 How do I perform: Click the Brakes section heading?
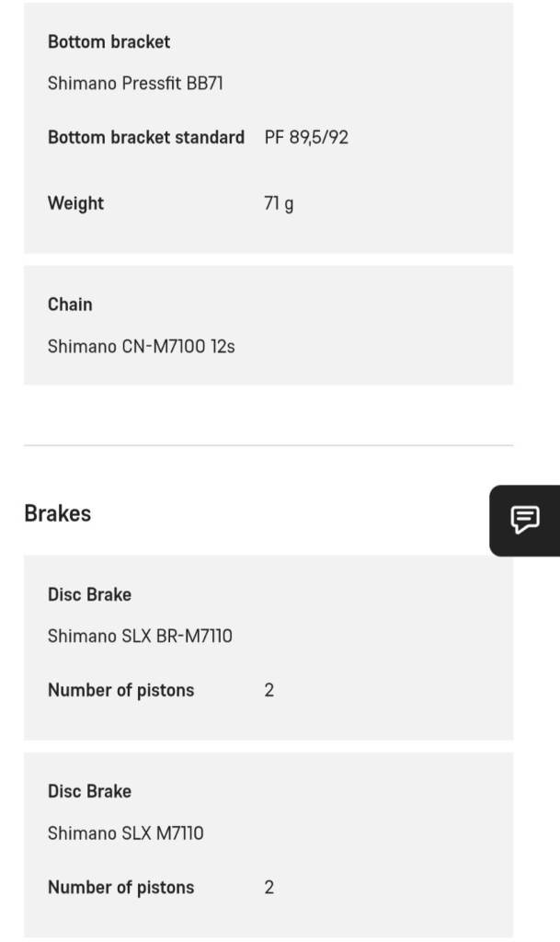[x=57, y=513]
